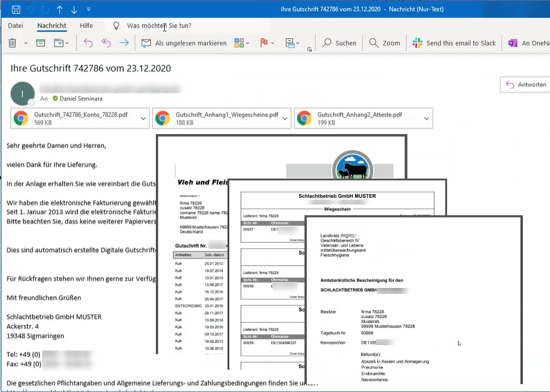Click the Save icon in title bar
The image size is (550, 392).
click(16, 10)
